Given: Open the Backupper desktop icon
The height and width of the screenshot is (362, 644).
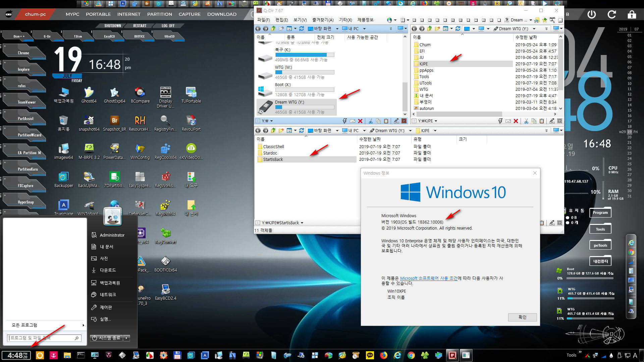Looking at the screenshot, I should click(x=63, y=179).
